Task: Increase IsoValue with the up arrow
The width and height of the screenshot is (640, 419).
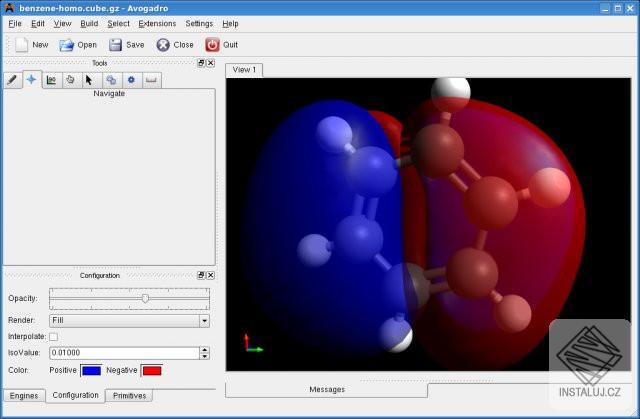Action: click(x=204, y=350)
